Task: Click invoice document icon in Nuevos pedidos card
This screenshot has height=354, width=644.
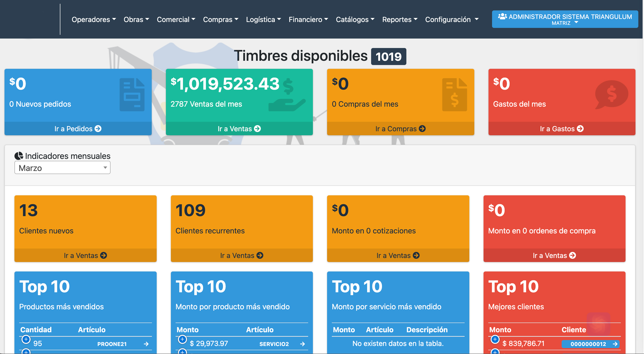Action: 132,95
